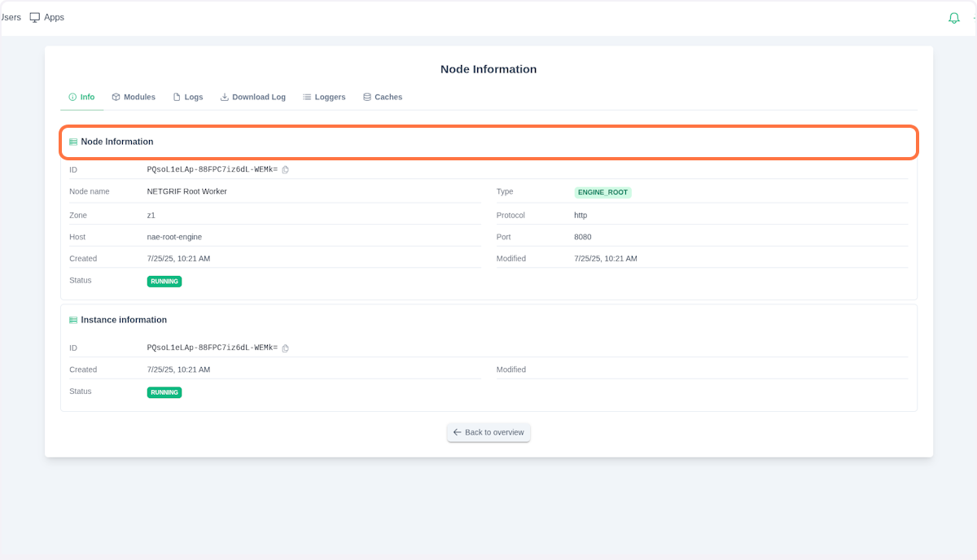Click the Back to overview button
977x560 pixels.
coord(488,432)
